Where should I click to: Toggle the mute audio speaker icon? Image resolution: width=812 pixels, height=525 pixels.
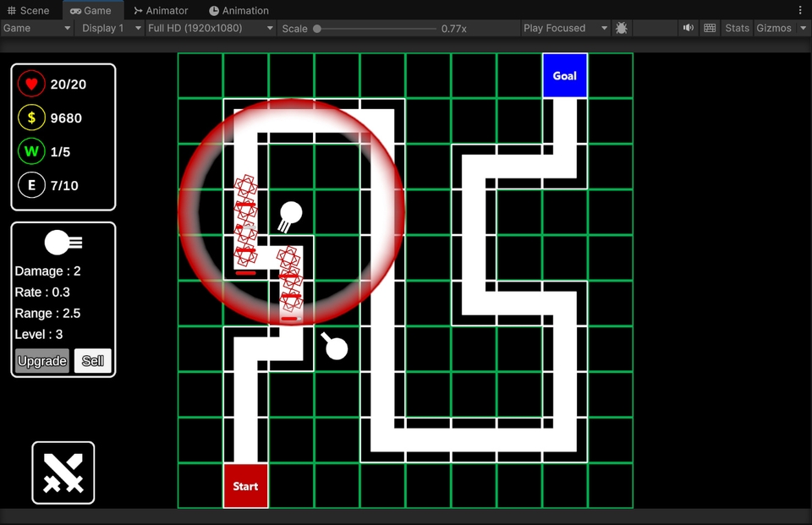point(689,28)
